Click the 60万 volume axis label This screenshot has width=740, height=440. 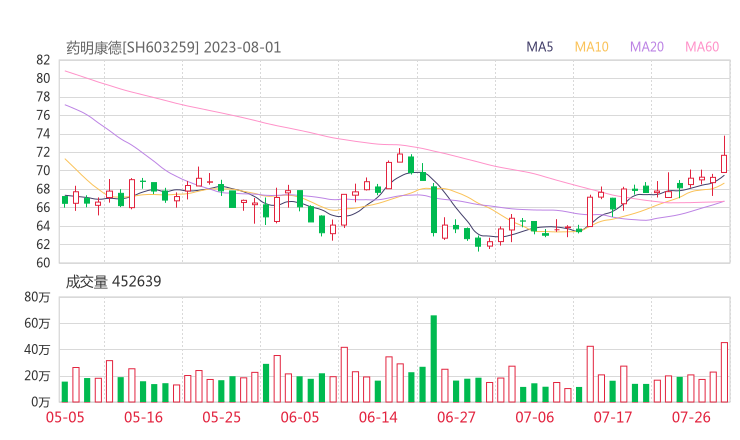point(37,323)
